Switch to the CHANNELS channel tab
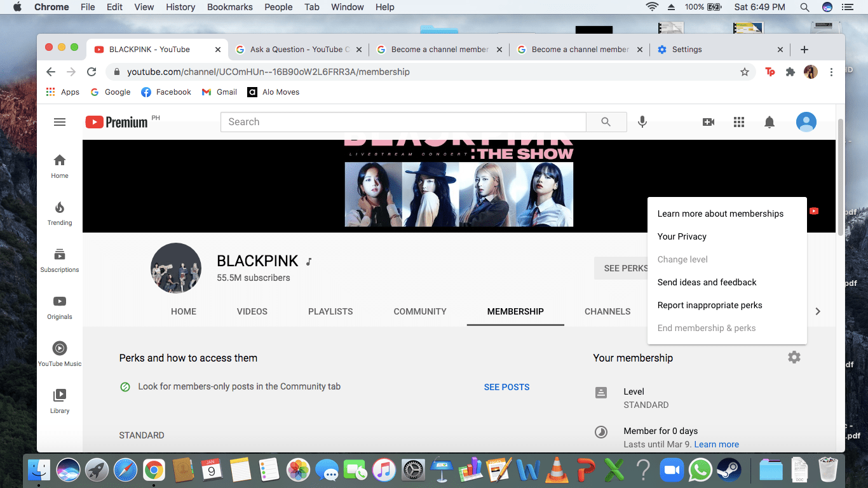The image size is (868, 488). pyautogui.click(x=607, y=311)
